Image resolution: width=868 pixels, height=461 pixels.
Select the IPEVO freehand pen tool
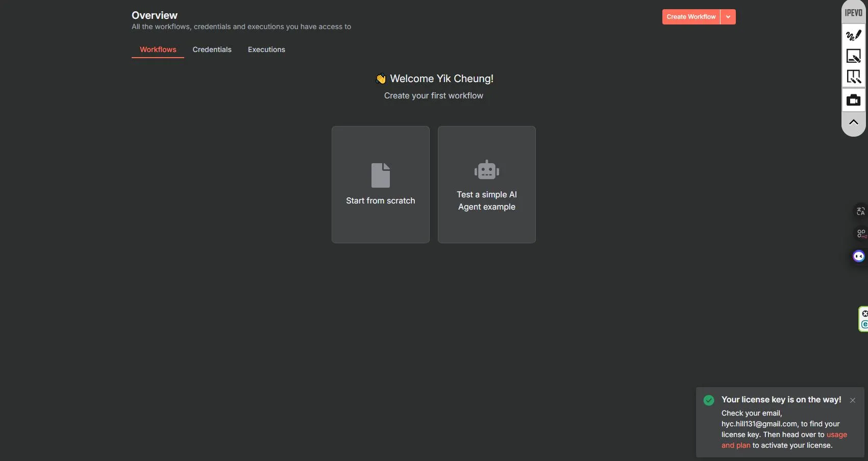[853, 35]
